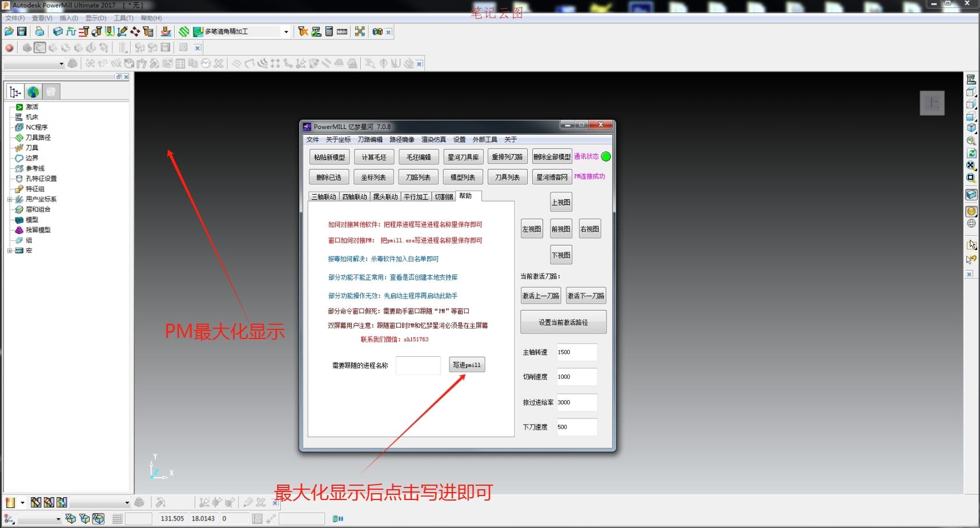Image resolution: width=980 pixels, height=528 pixels.
Task: Click the globe icon tab in the explorer panel
Action: click(x=33, y=92)
